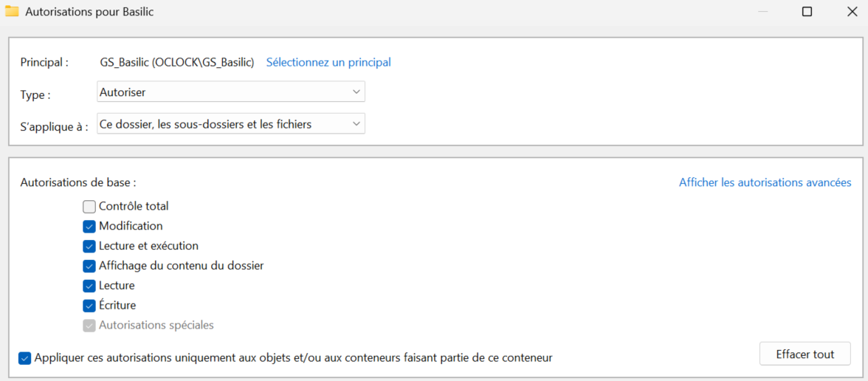
Task: Click the Modification label text
Action: pyautogui.click(x=131, y=226)
